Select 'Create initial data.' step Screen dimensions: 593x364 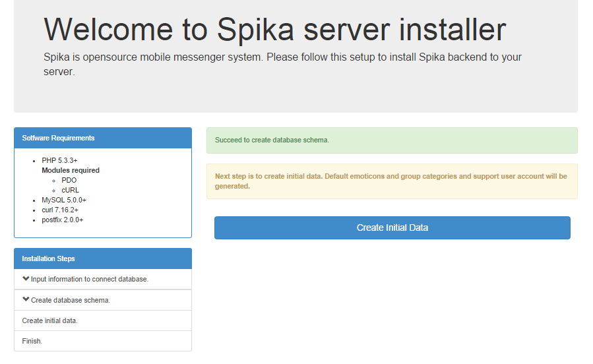103,320
